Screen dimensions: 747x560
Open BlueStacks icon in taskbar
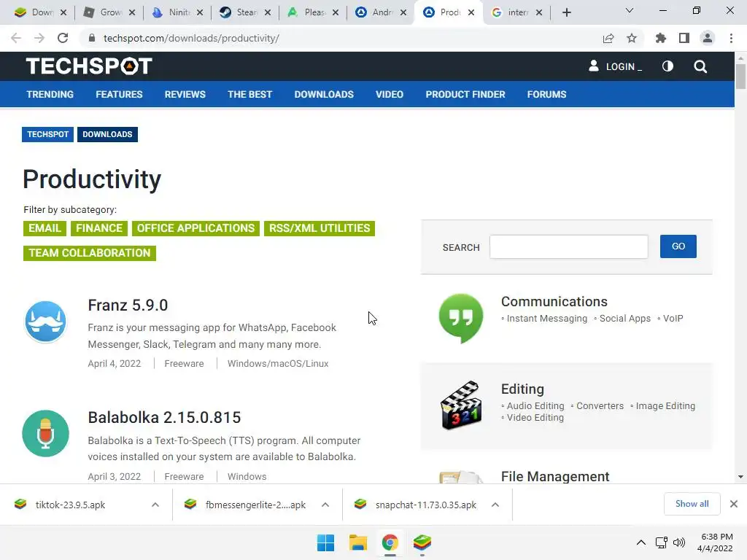pyautogui.click(x=422, y=542)
